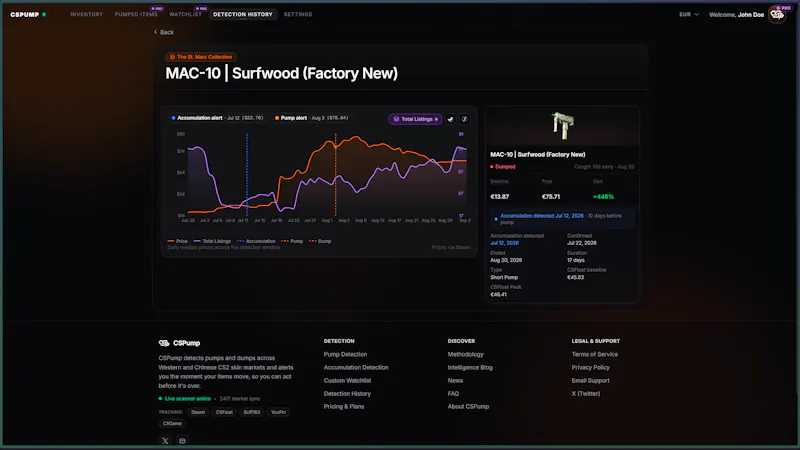Open Custom Watchlist footer link
The width and height of the screenshot is (800, 450).
[x=347, y=381]
